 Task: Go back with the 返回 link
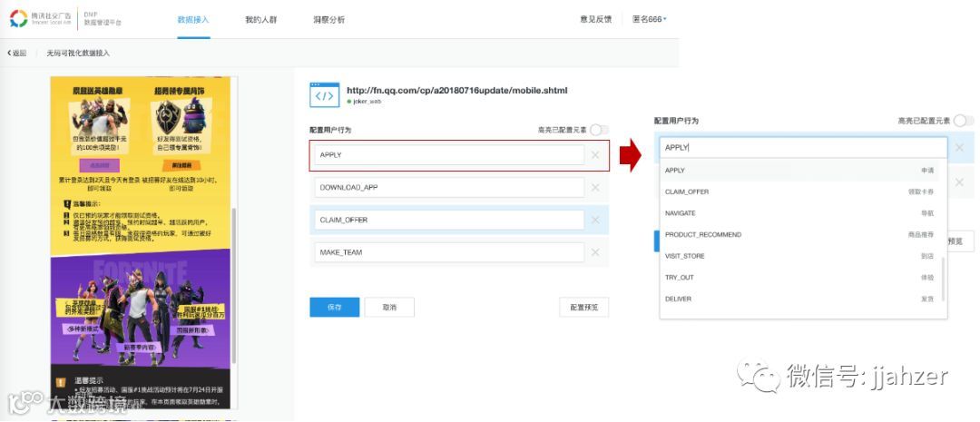[17, 54]
